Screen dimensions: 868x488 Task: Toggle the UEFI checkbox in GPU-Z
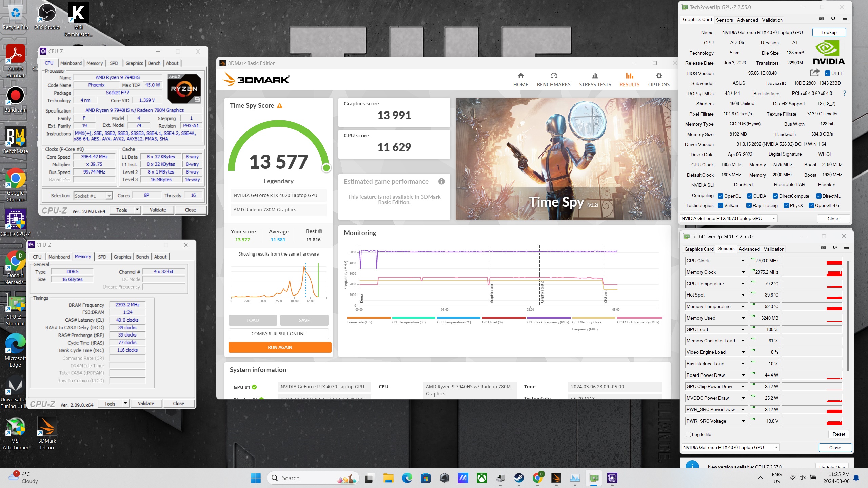pyautogui.click(x=827, y=73)
